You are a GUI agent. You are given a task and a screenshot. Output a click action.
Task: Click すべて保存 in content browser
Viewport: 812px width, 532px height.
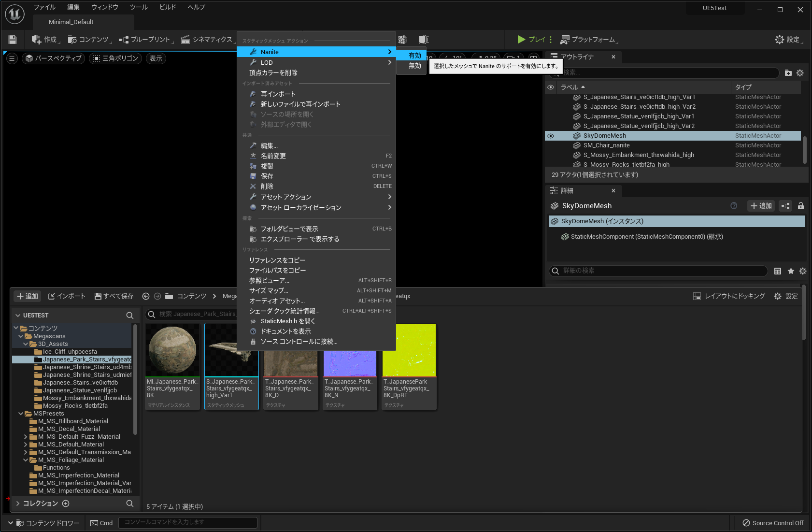pyautogui.click(x=114, y=296)
